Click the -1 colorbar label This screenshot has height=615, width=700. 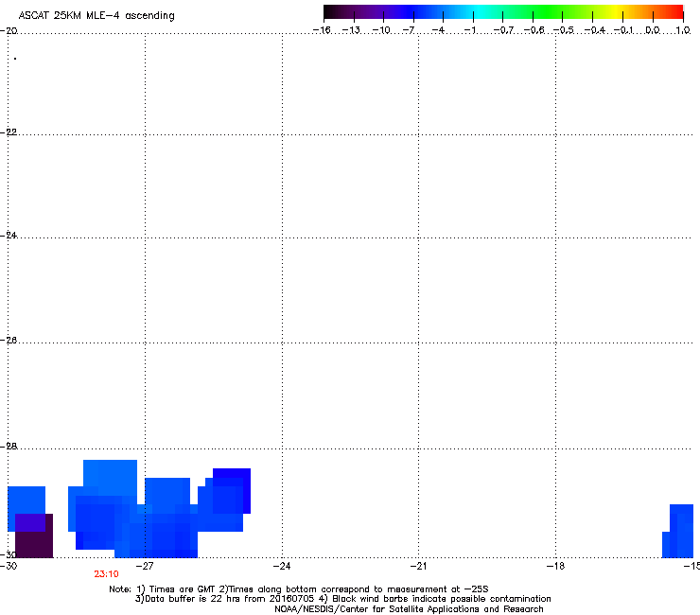(x=469, y=30)
